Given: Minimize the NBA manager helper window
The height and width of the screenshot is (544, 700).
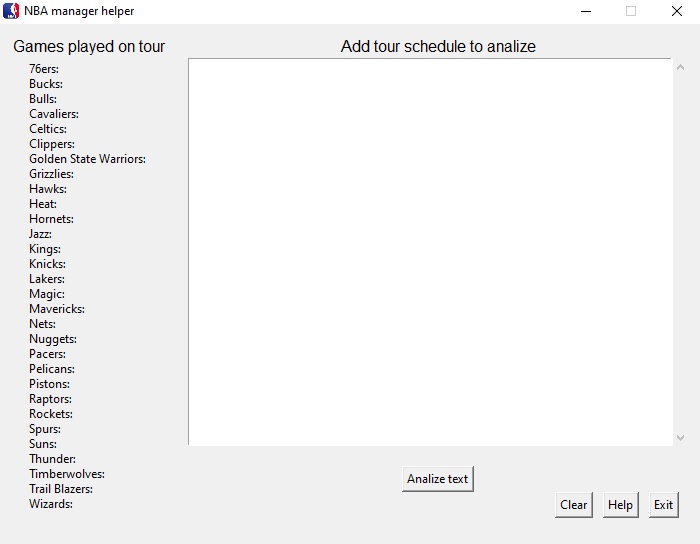Looking at the screenshot, I should pyautogui.click(x=586, y=11).
